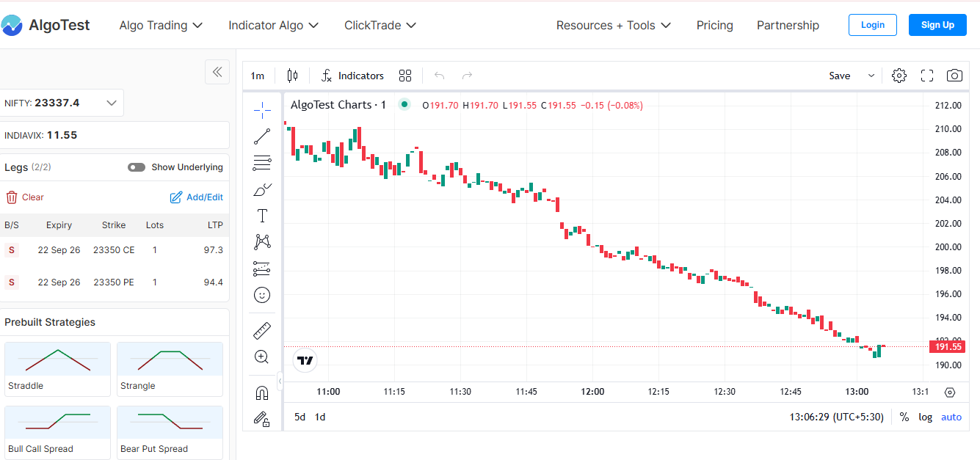Viewport: 980px width, 460px height.
Task: Toggle the green market status dot
Action: [404, 105]
